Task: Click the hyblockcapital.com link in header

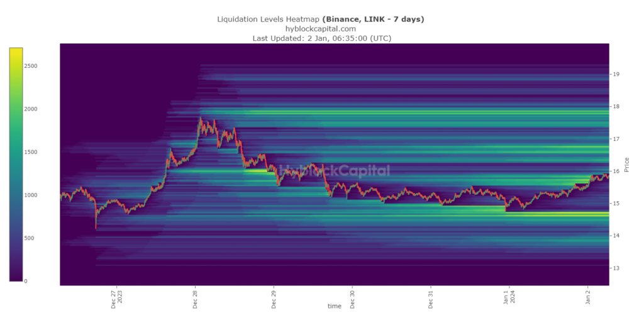Action: [x=321, y=29]
